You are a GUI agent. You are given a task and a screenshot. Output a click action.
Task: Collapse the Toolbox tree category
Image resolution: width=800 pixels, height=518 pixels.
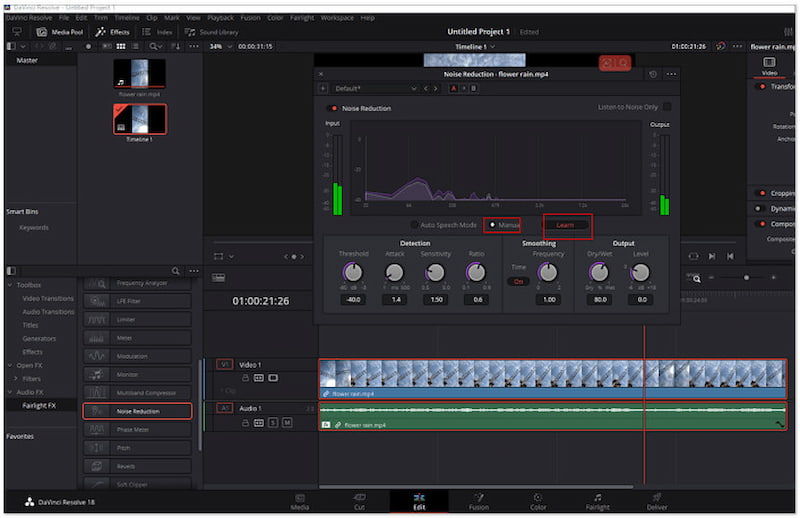tap(11, 283)
